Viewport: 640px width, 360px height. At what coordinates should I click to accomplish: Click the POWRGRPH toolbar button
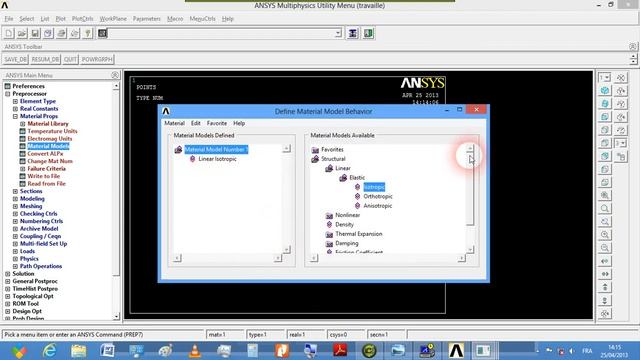tap(97, 59)
